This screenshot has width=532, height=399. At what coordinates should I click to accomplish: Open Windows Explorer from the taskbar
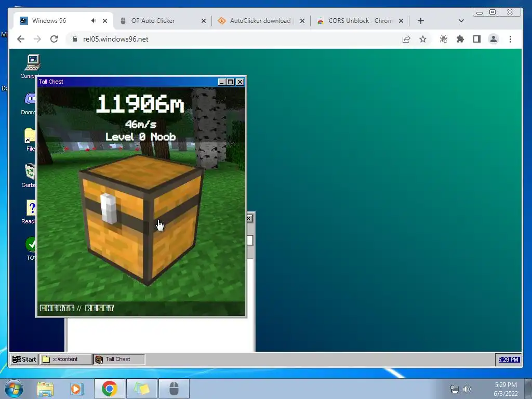45,389
